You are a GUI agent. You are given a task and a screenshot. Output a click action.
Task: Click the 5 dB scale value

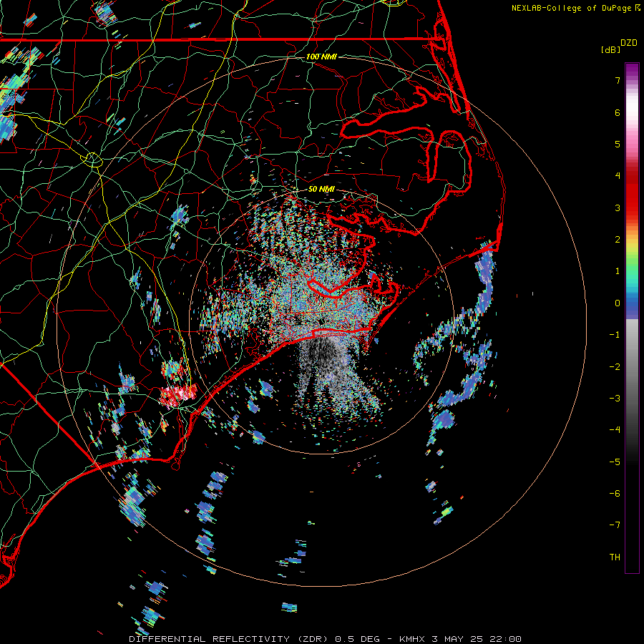coord(618,144)
